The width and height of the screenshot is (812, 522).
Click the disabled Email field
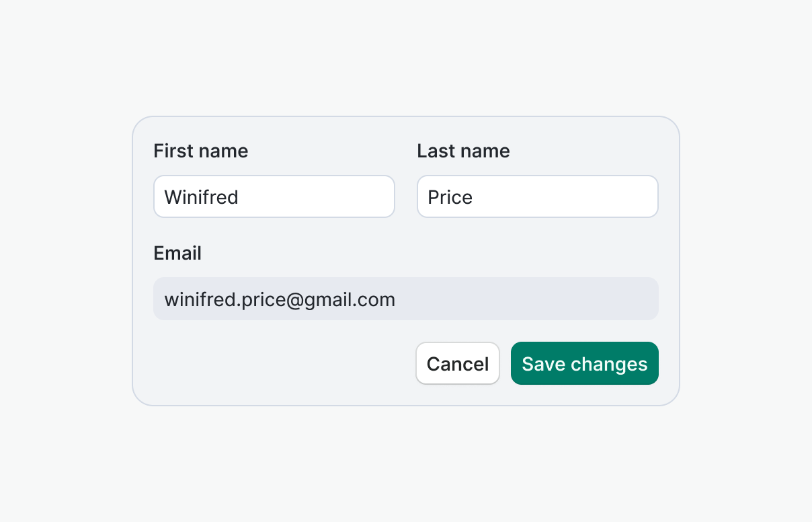click(406, 299)
